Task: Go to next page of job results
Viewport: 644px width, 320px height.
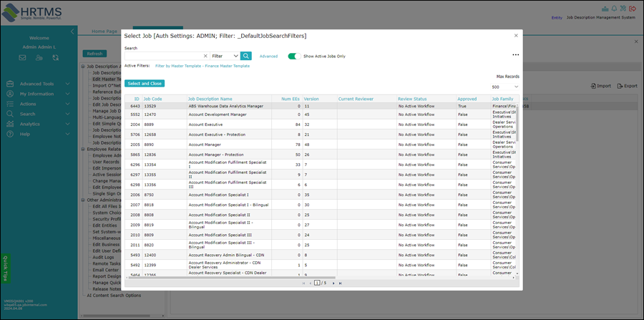Action: [333, 283]
